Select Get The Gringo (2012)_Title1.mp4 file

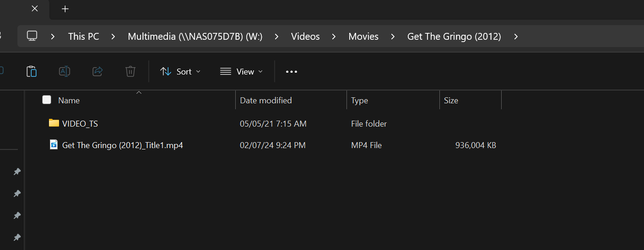(x=123, y=145)
